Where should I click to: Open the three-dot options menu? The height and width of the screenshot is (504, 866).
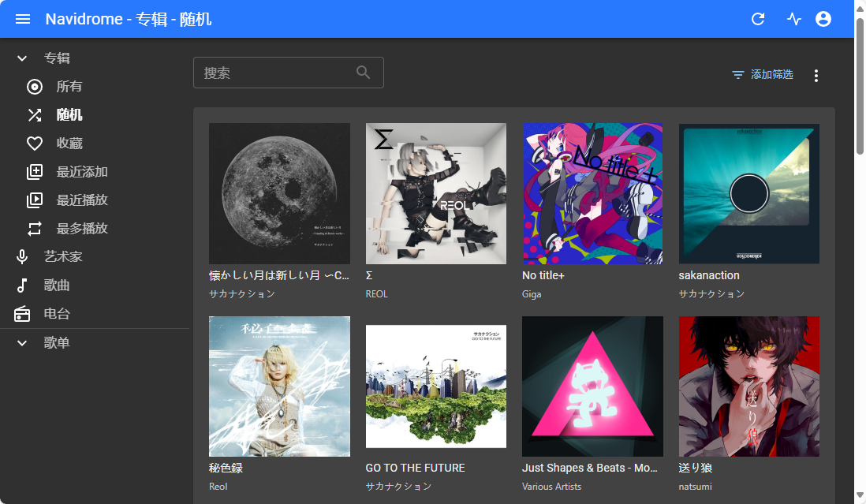coord(816,75)
